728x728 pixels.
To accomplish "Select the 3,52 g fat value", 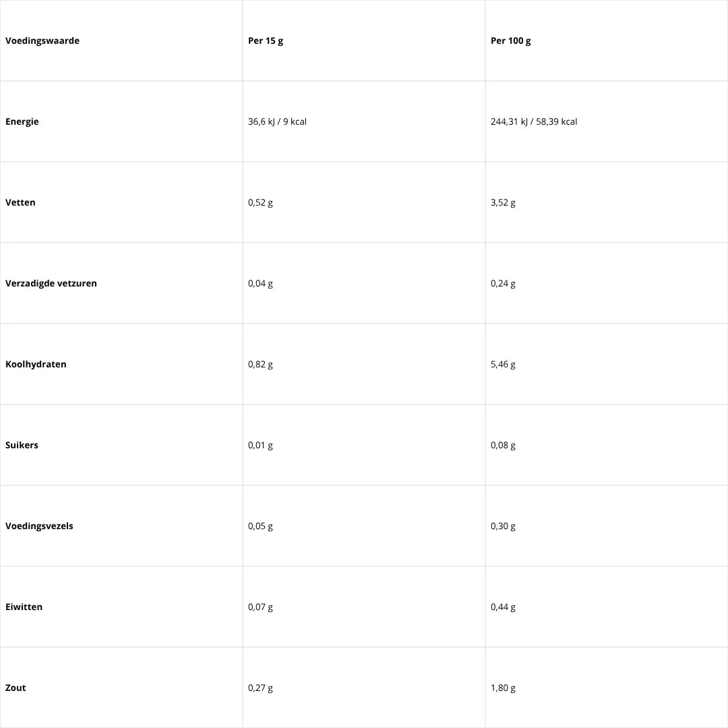I will pyautogui.click(x=503, y=203).
